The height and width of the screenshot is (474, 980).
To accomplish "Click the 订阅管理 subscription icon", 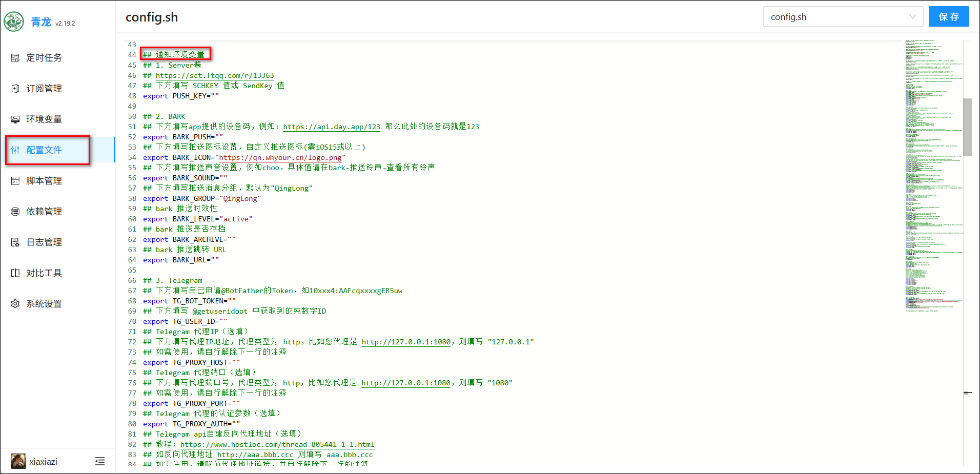I will pyautogui.click(x=15, y=89).
